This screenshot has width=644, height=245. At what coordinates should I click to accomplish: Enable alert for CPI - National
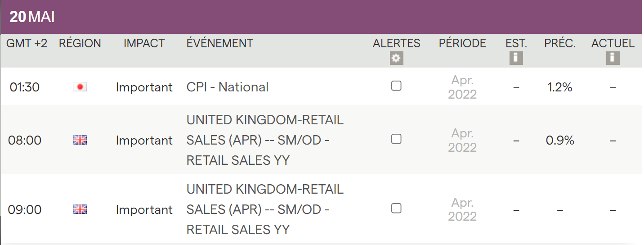tap(396, 86)
